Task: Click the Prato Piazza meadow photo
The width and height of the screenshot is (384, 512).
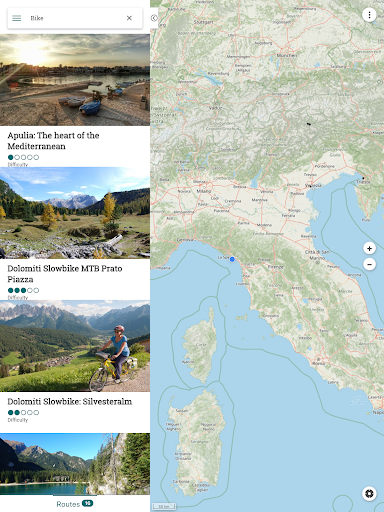Action: pyautogui.click(x=75, y=213)
